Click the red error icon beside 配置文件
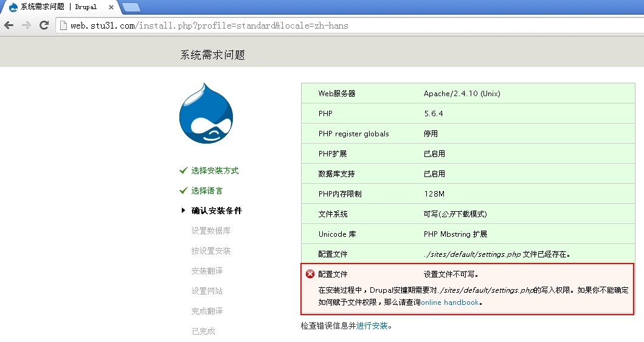Screen dimensions: 644x342 click(310, 274)
